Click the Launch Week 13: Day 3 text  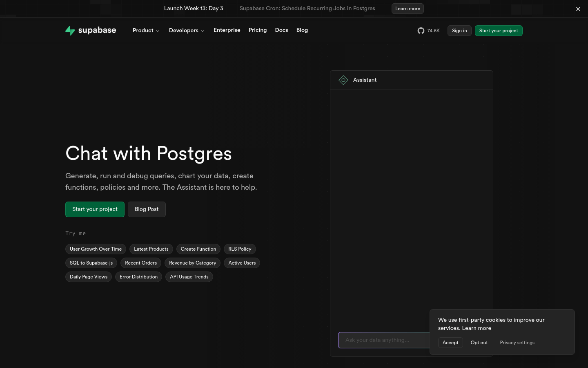coord(194,9)
